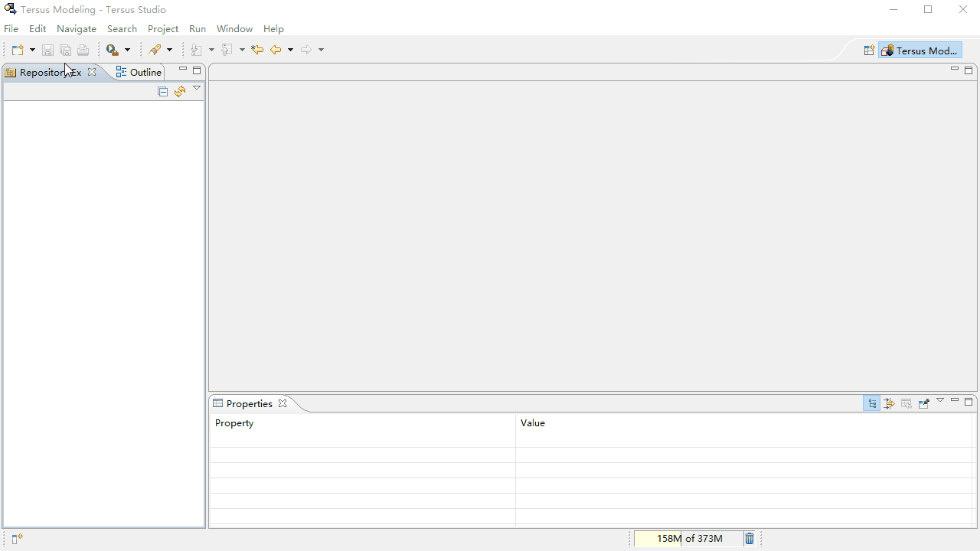
Task: Maximize the Repository Explorer panel
Action: point(197,70)
